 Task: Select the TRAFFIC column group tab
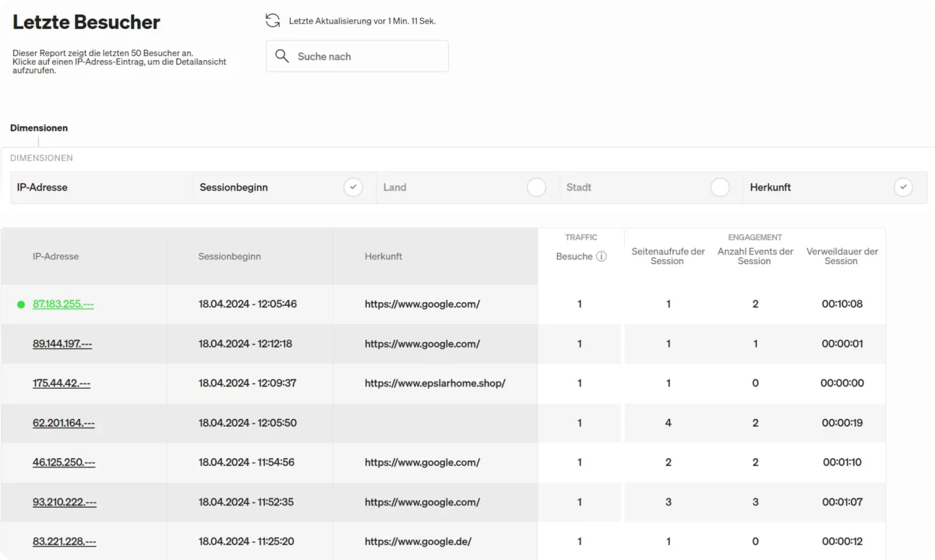pos(580,238)
